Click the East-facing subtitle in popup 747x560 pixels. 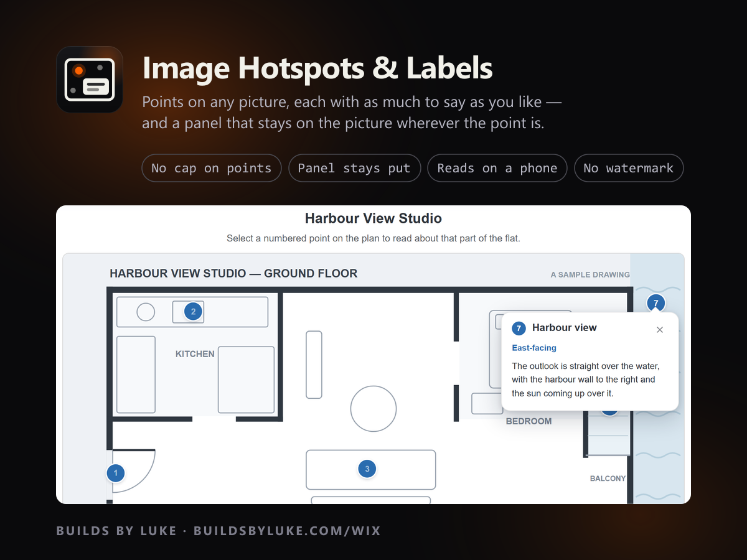click(x=534, y=348)
